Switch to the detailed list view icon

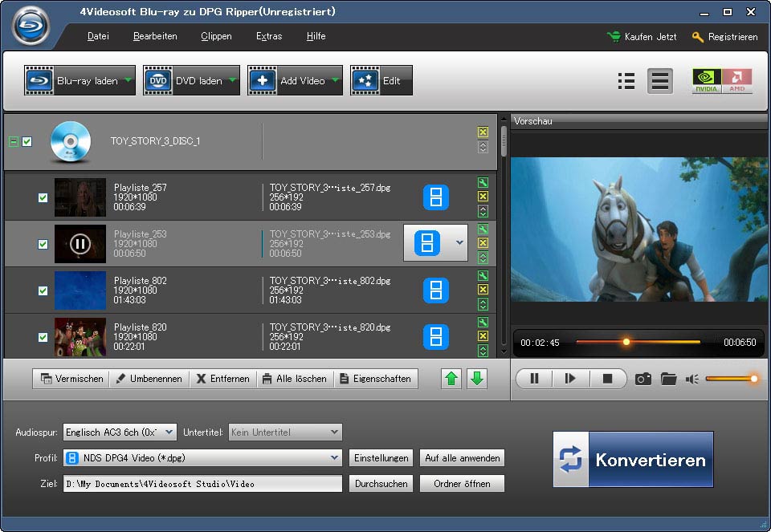coord(626,81)
